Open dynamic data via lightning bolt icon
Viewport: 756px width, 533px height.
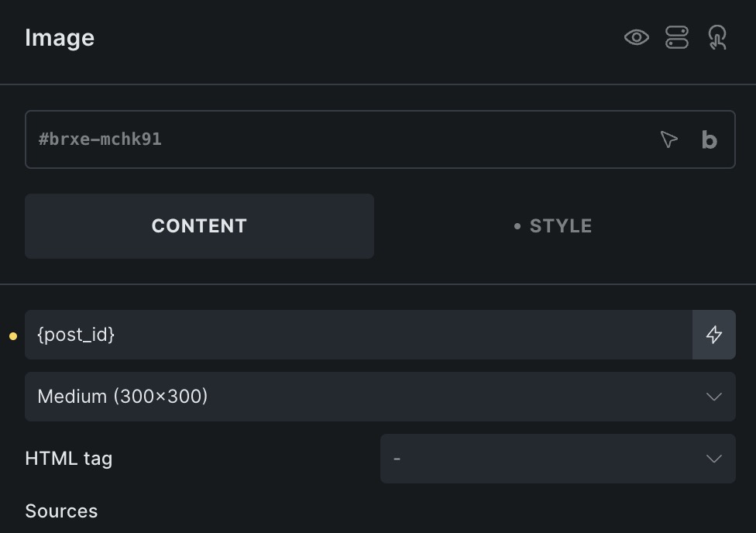[714, 335]
